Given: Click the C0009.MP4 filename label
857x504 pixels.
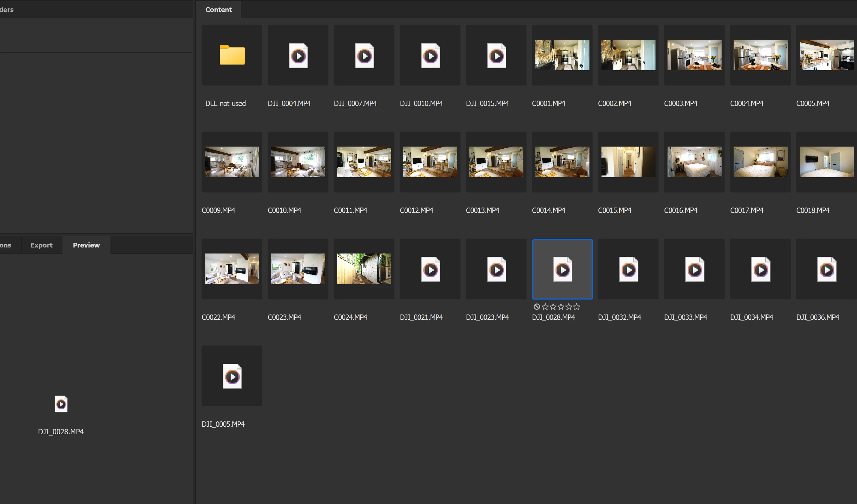Looking at the screenshot, I should click(218, 210).
